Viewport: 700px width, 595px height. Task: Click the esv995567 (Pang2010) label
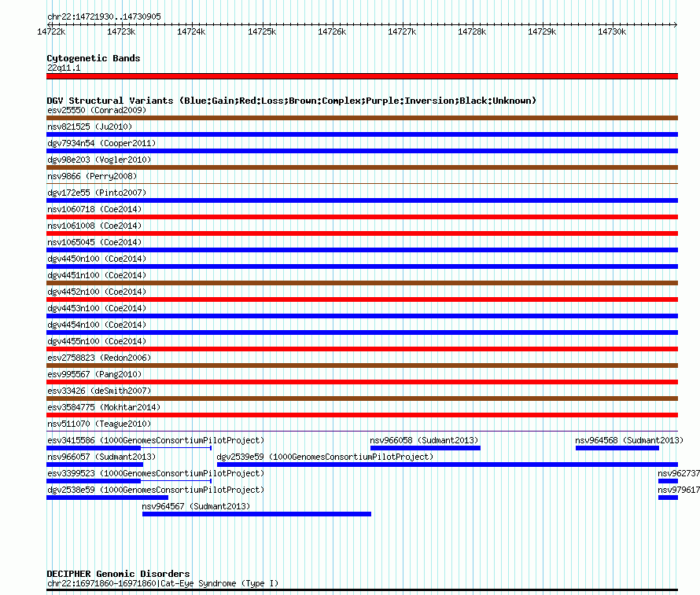pyautogui.click(x=94, y=374)
